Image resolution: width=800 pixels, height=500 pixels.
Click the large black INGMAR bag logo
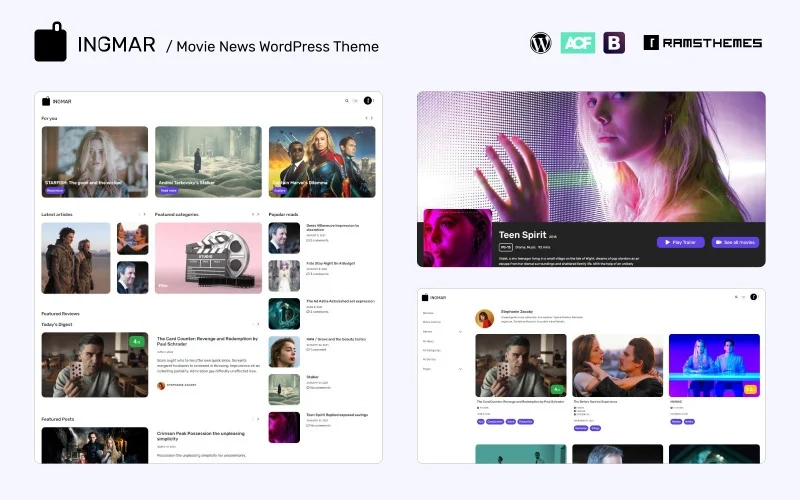point(50,42)
